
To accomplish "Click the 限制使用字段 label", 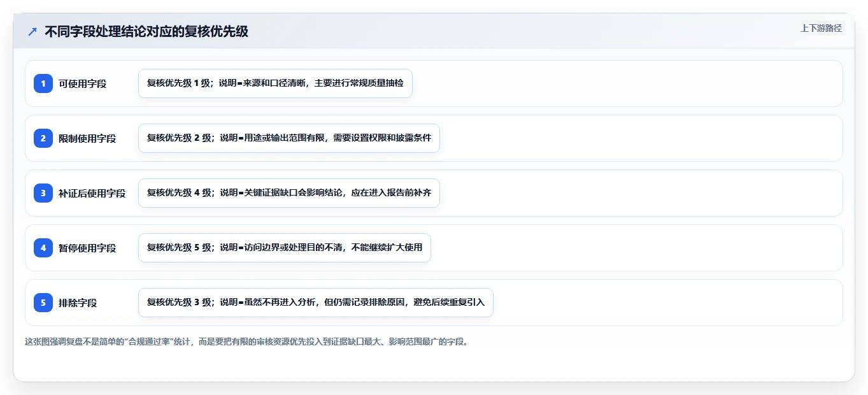I will [87, 138].
